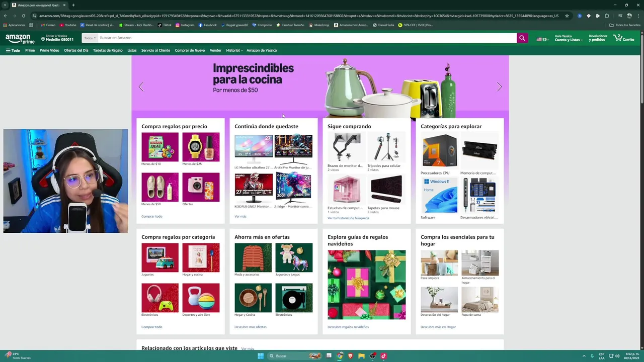Click Ver más under Continúa donde quedaste
The image size is (644, 362).
tap(240, 216)
